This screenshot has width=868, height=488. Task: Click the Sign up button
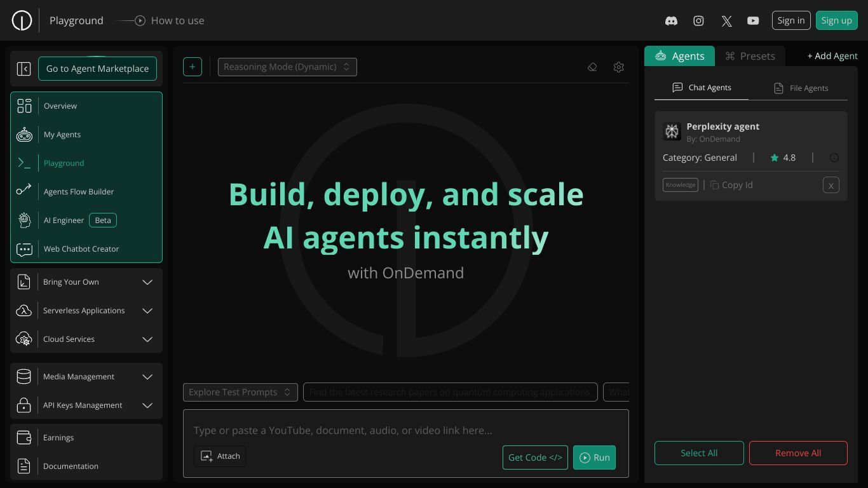(x=836, y=20)
